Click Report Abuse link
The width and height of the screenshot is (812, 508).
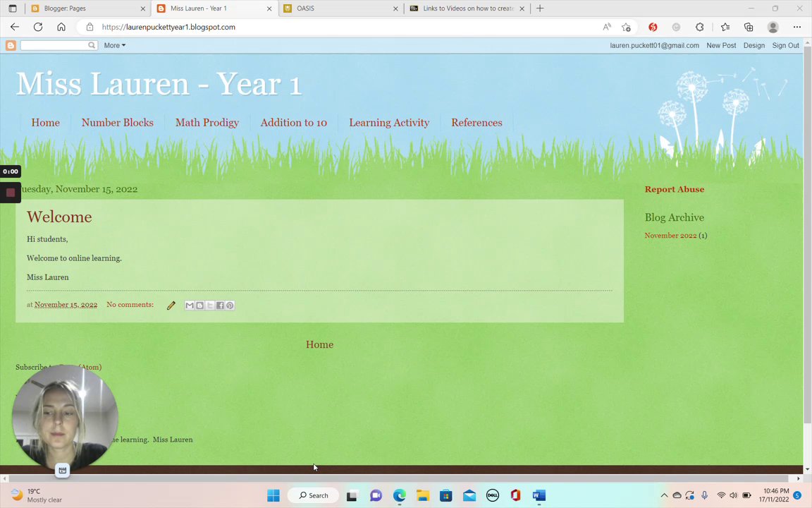675,189
